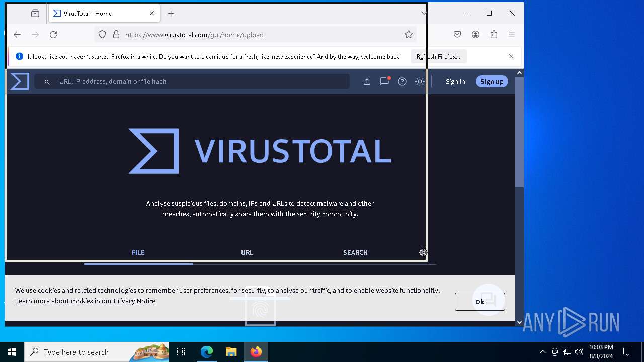Open File Explorer from taskbar
Screen dimensions: 644x362
point(231,352)
